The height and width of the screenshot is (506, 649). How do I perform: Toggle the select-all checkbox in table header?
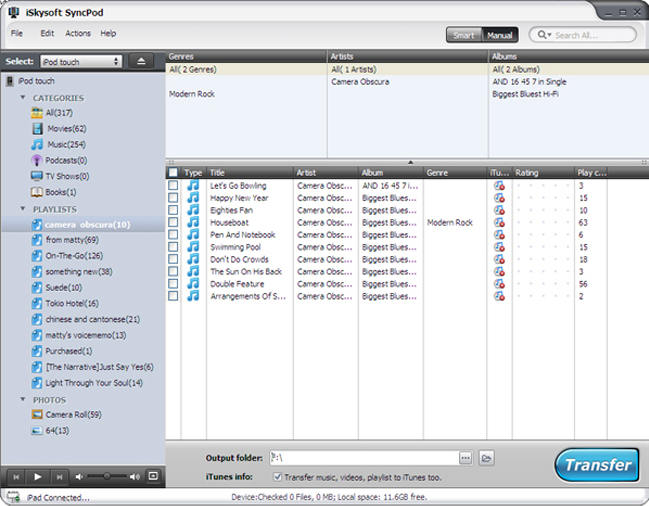pos(173,173)
